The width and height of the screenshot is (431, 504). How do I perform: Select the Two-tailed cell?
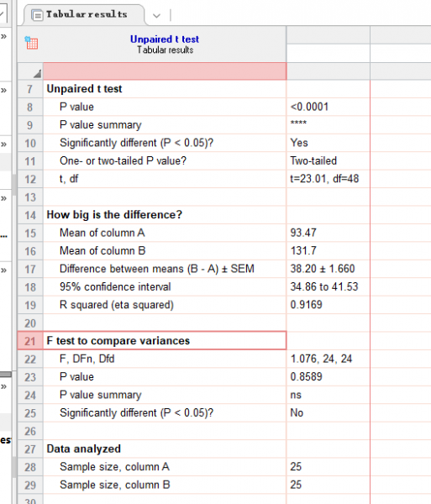point(313,160)
